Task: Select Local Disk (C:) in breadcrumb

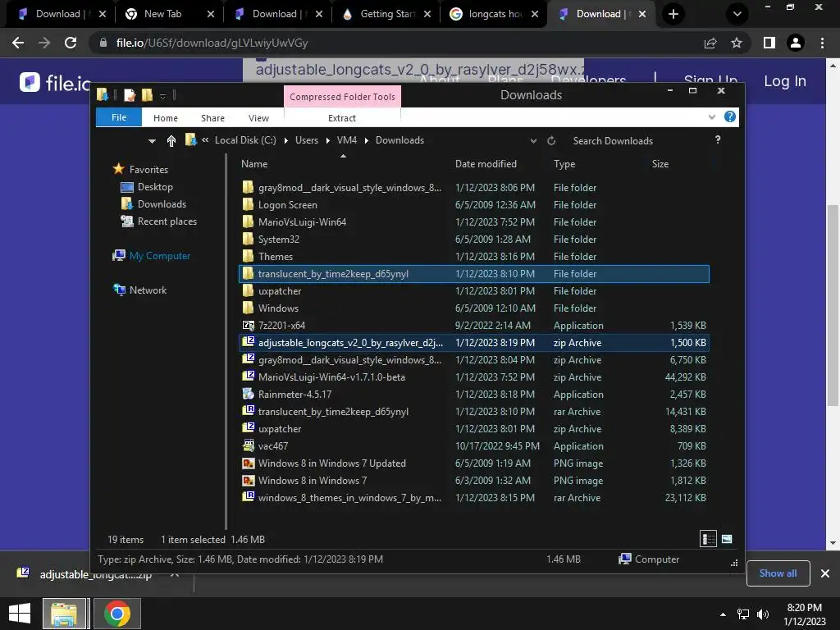Action: tap(245, 139)
